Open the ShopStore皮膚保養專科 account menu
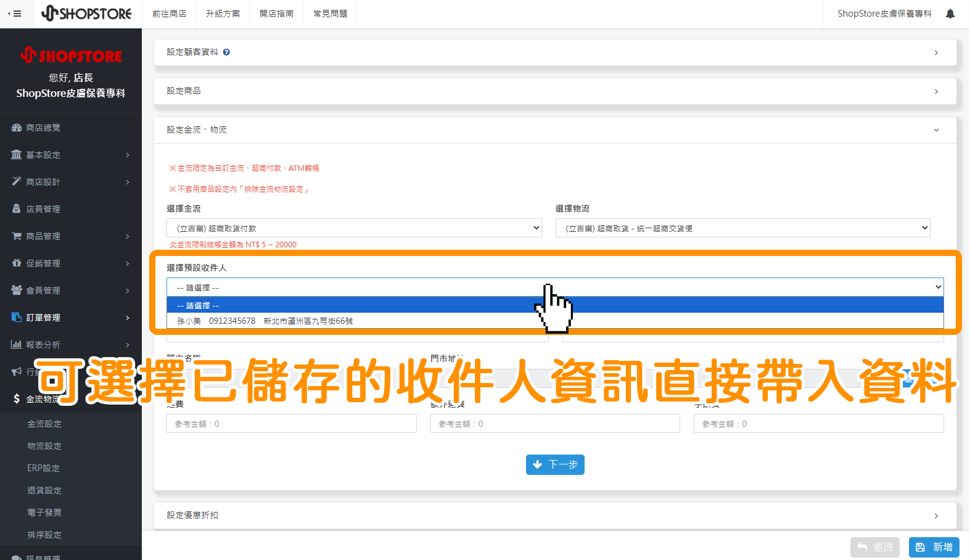This screenshot has width=970, height=560. point(884,14)
